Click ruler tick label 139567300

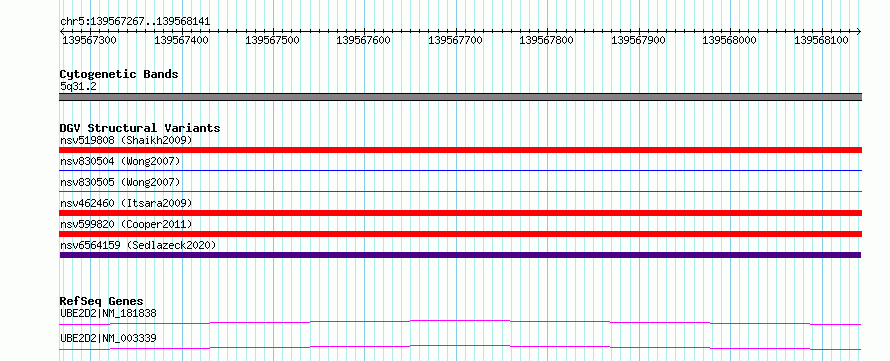89,41
